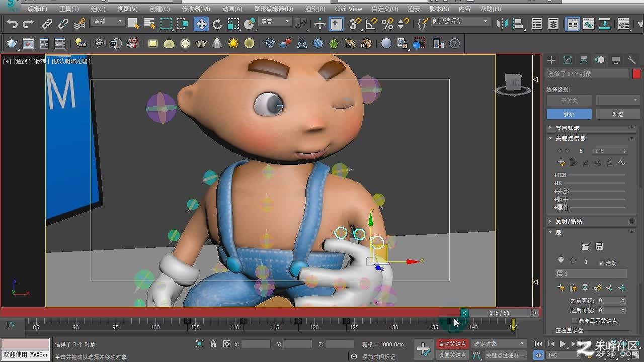Toggle the Percent Snap icon

pyautogui.click(x=387, y=24)
